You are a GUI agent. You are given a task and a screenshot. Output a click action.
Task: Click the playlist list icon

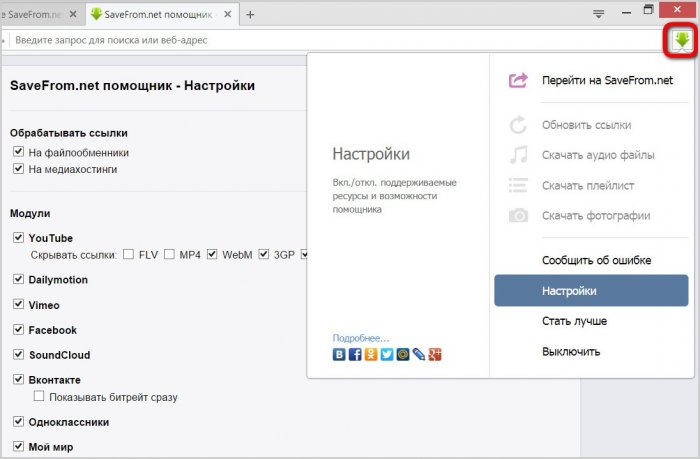click(518, 185)
